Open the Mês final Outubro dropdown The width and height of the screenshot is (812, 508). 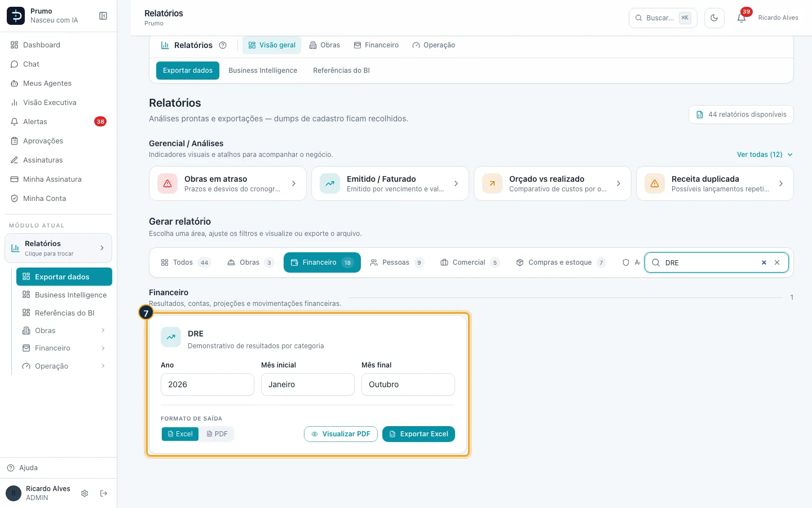coord(408,384)
